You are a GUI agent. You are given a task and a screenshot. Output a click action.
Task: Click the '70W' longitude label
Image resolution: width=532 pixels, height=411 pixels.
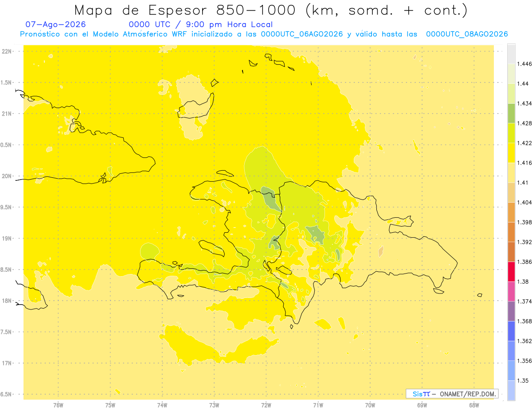pos(370,405)
